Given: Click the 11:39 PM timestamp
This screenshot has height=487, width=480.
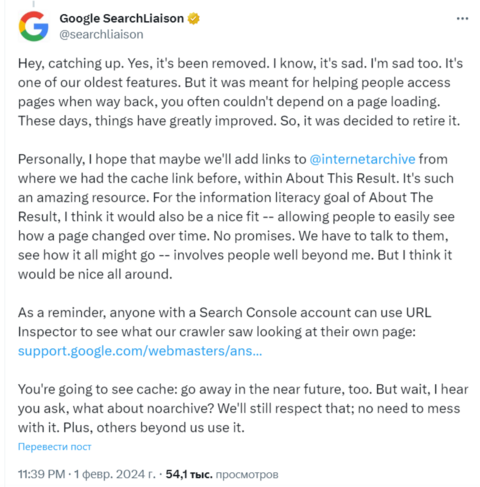Looking at the screenshot, I should (41, 474).
